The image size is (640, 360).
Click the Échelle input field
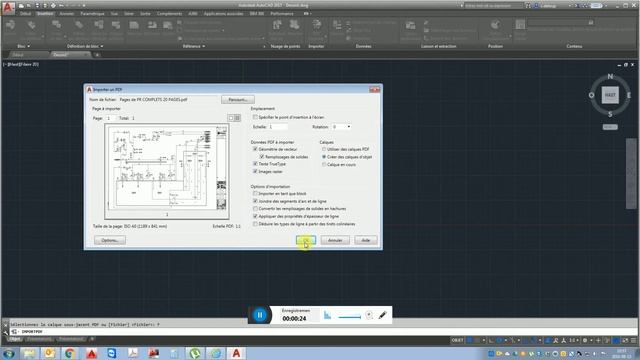pyautogui.click(x=278, y=127)
